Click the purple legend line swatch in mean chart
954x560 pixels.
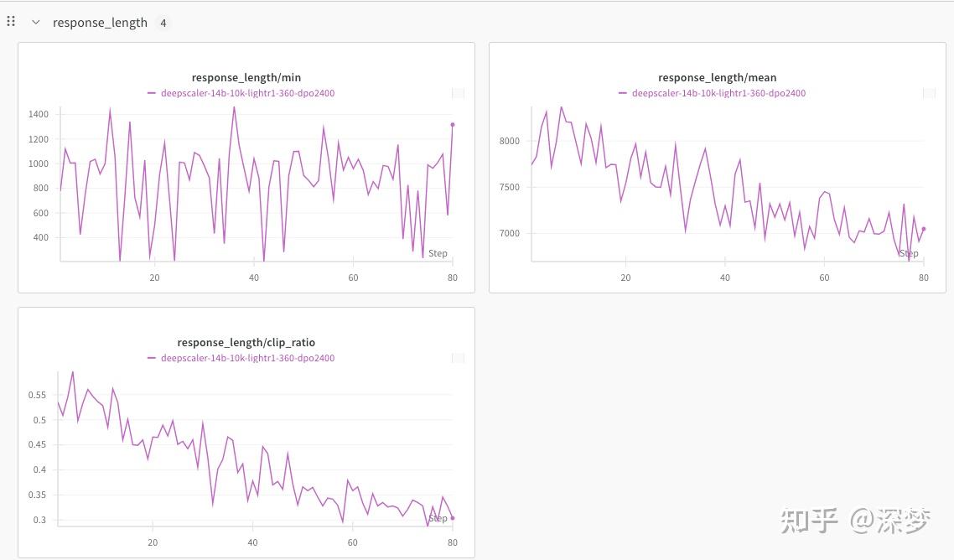tap(623, 93)
